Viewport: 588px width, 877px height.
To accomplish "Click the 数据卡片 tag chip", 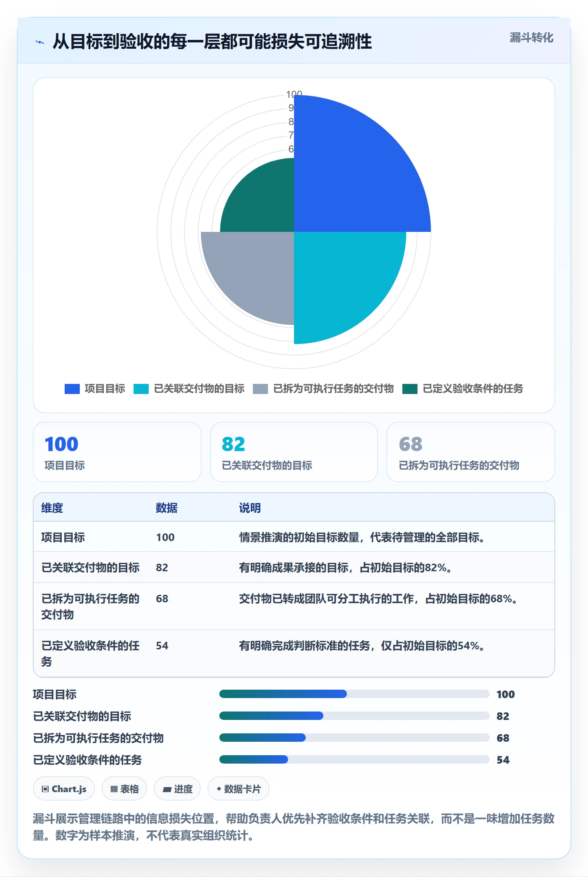I will coord(239,789).
